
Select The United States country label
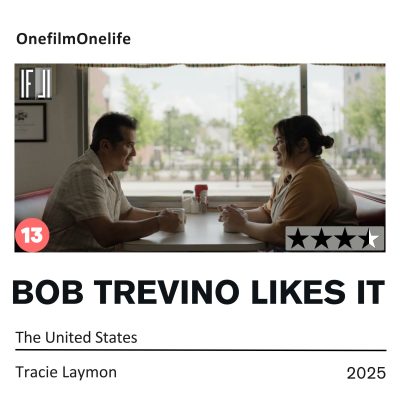(x=76, y=337)
